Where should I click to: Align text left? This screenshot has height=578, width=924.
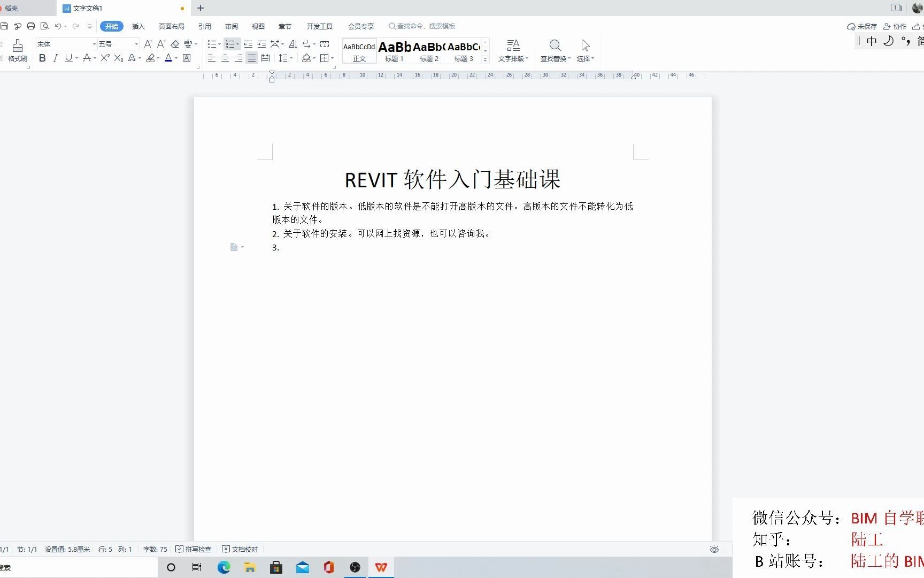(x=212, y=58)
